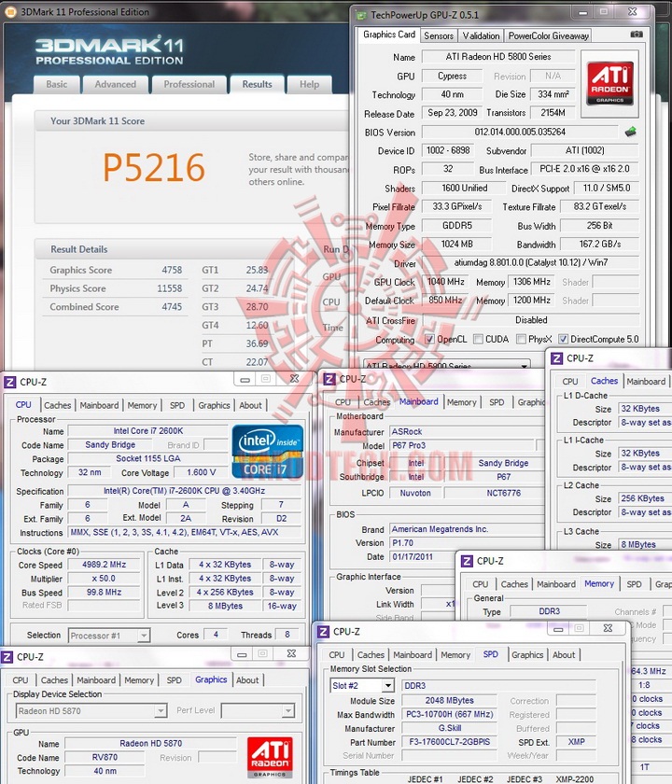Viewport: 672px width, 784px height.
Task: Open Mainboard tab in CPU-Z processor window
Action: [99, 405]
